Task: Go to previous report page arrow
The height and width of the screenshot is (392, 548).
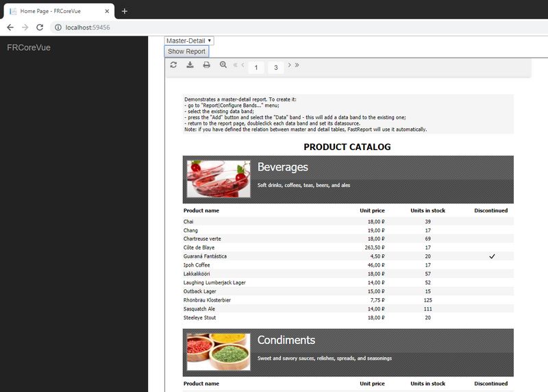Action: (243, 65)
